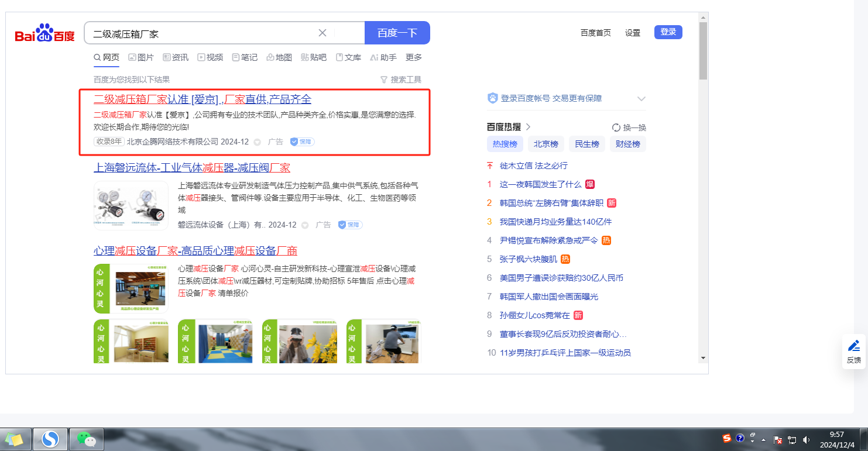
Task: Clear the search box with X icon
Action: 323,33
